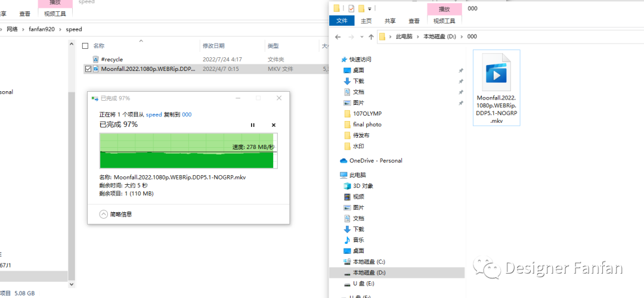Open Customize Quick Access Toolbar dropdown arrow
The height and width of the screenshot is (298, 644).
click(x=370, y=8)
